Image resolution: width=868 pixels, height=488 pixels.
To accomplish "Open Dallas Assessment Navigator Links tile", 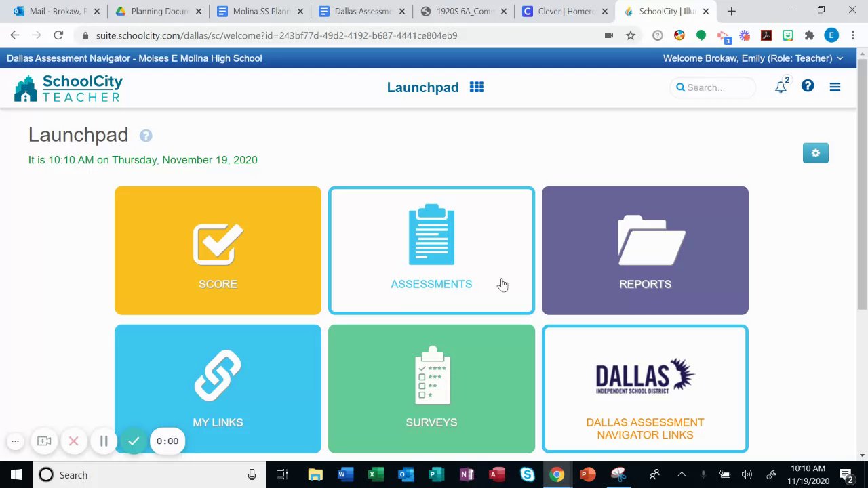I will tap(645, 388).
